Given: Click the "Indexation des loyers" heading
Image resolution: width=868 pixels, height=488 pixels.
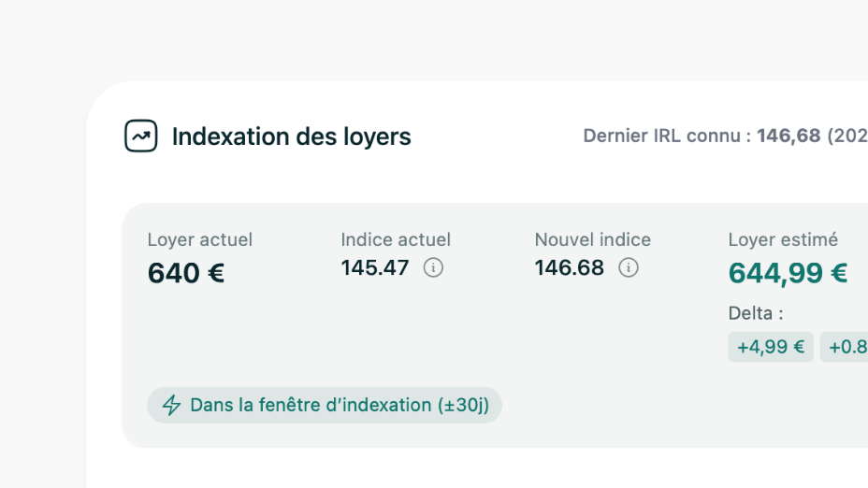Looking at the screenshot, I should pyautogui.click(x=291, y=136).
